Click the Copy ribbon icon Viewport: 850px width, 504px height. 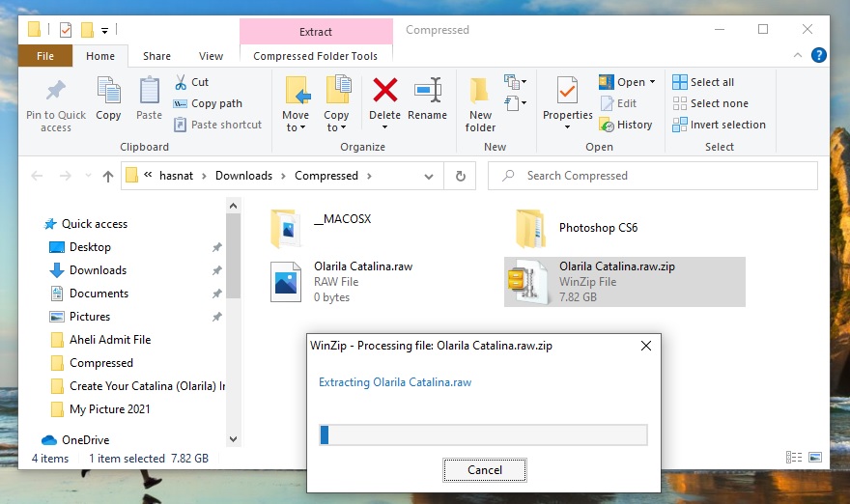pyautogui.click(x=108, y=91)
